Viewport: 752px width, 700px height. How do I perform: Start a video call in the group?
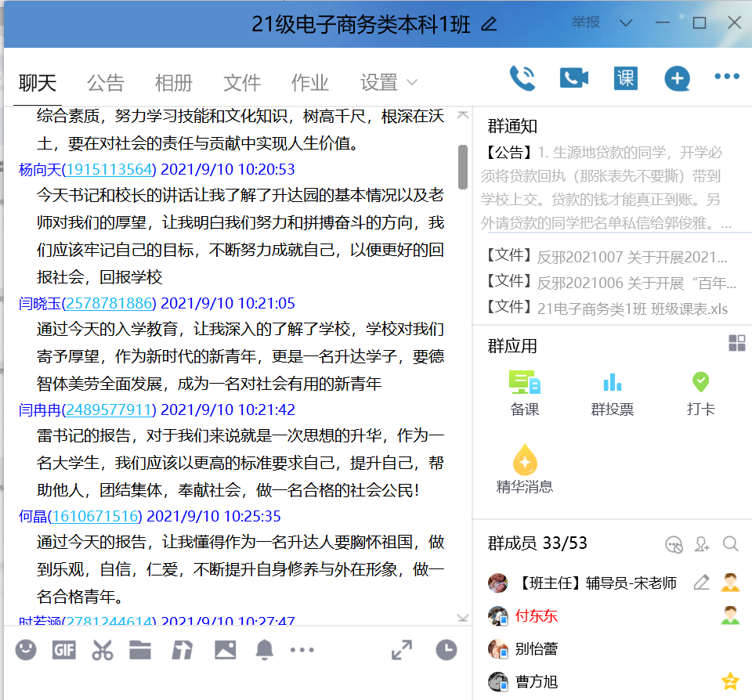[x=573, y=78]
